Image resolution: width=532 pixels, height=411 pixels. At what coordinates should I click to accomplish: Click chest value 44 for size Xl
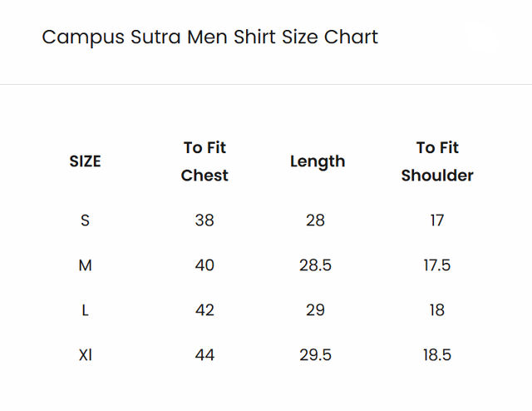tap(204, 355)
